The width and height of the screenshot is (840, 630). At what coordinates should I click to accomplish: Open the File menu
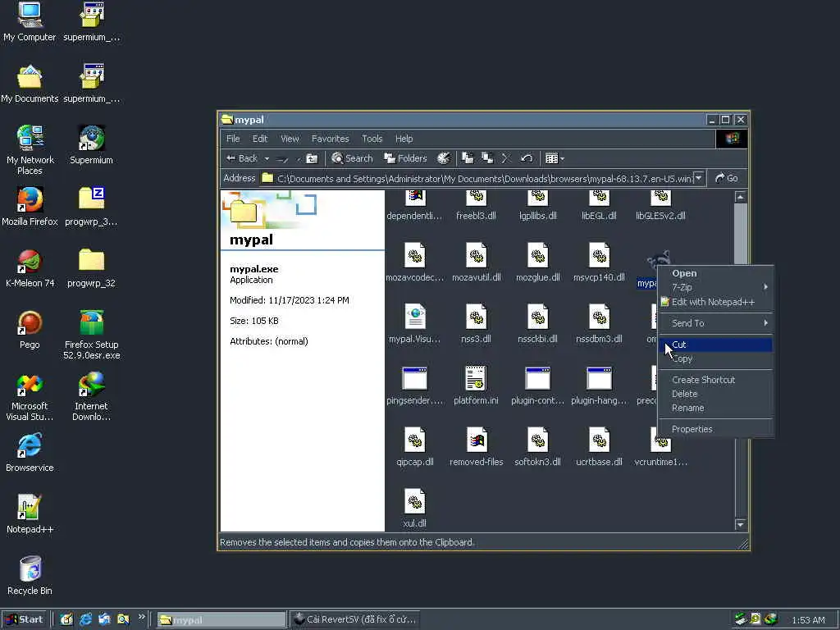tap(233, 139)
